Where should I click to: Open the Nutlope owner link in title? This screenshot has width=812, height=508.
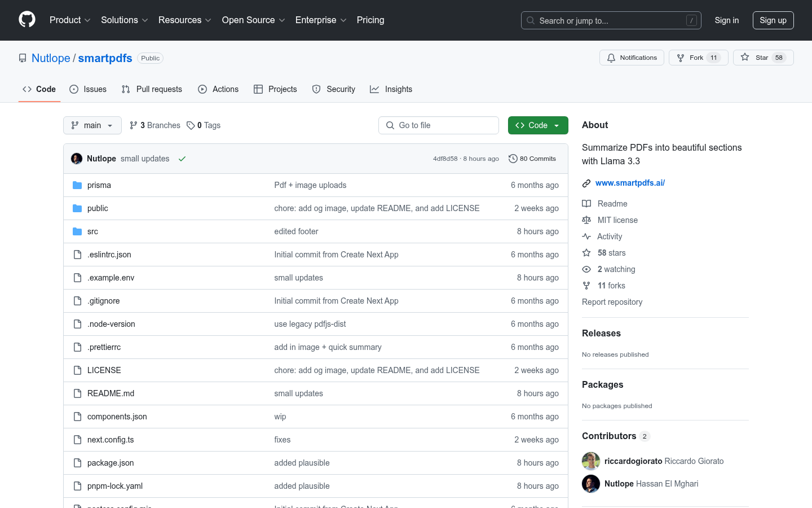51,58
